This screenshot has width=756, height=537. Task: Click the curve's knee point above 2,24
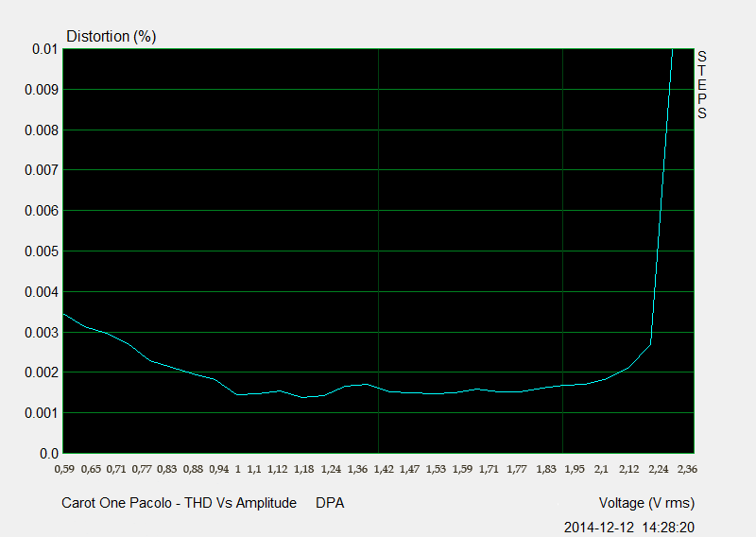coord(650,343)
